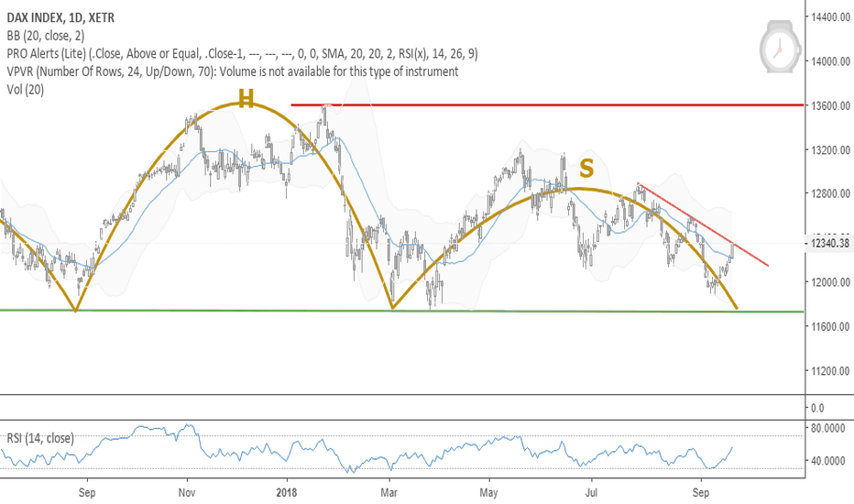Click the 13200.00 price axis label
Image resolution: width=854 pixels, height=504 pixels.
tap(830, 150)
